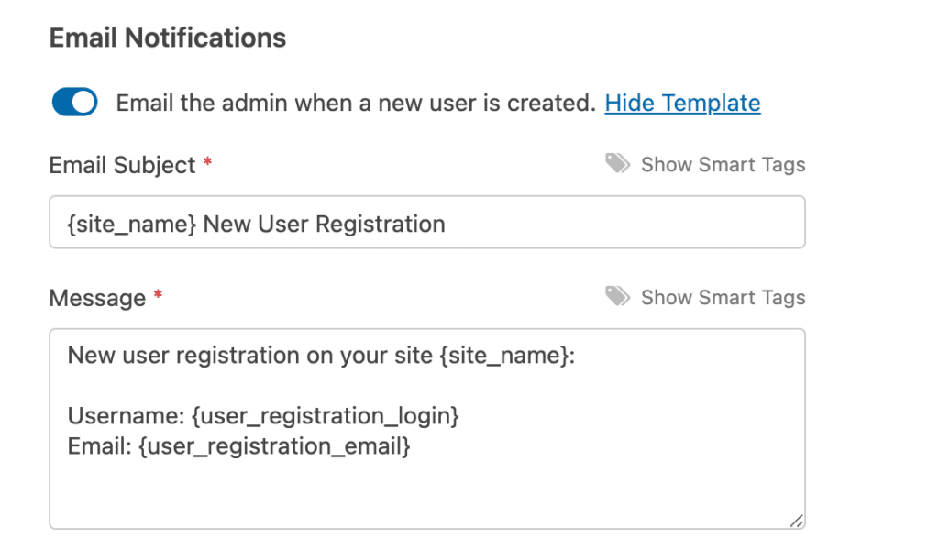Toggle the admin email notification switch
Image resolution: width=939 pixels, height=560 pixels.
click(75, 103)
